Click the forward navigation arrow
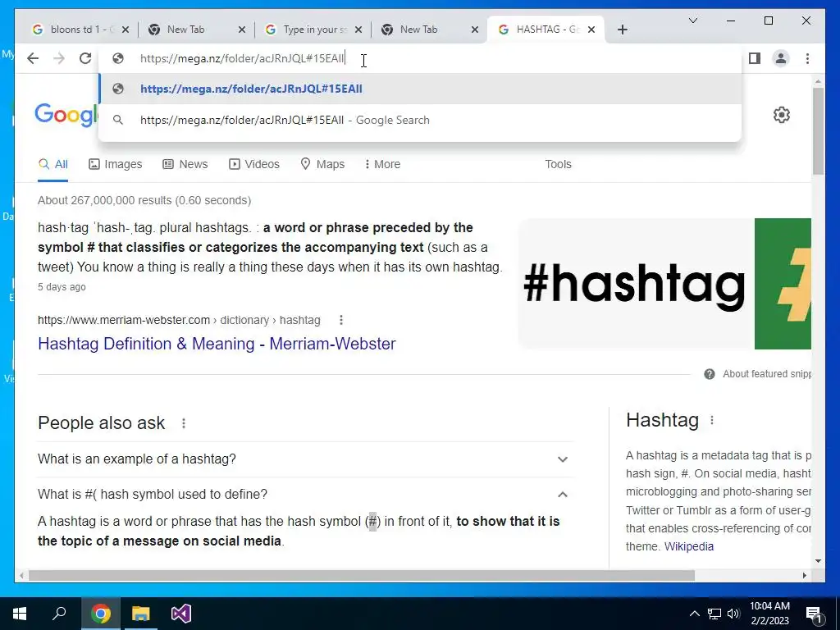840x630 pixels. click(59, 58)
